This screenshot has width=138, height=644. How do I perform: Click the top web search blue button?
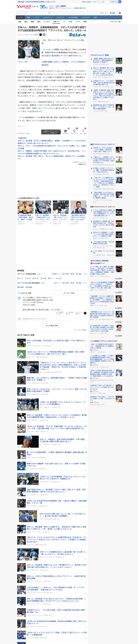pyautogui.click(x=120, y=2)
